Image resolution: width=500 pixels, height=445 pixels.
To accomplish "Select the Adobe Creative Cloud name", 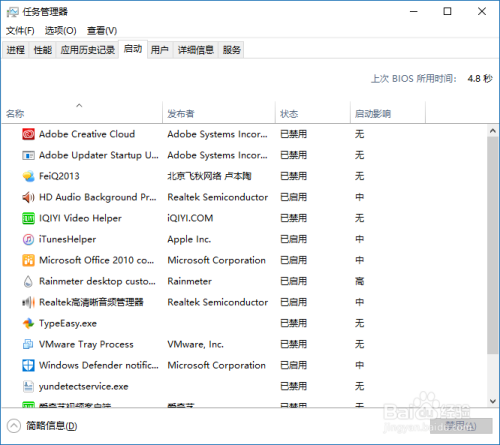I will [87, 134].
